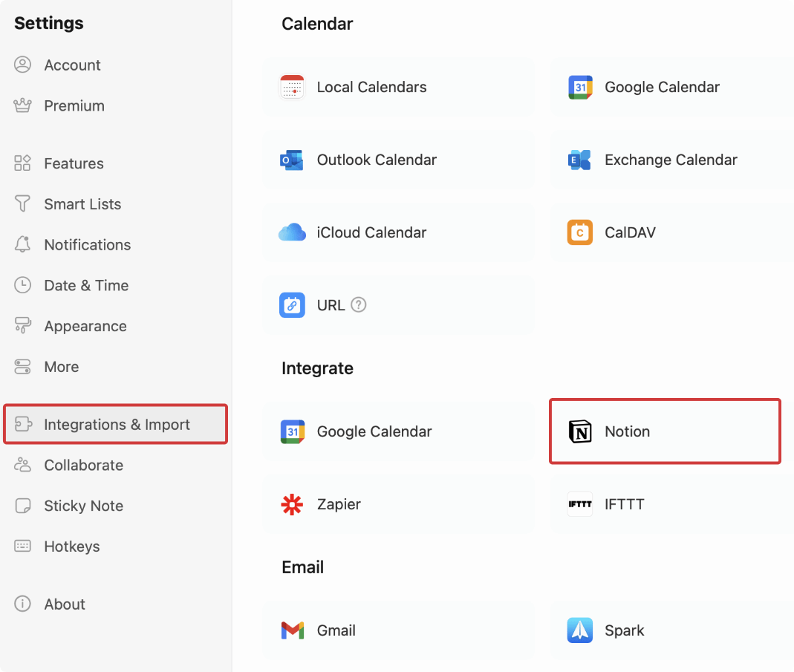This screenshot has width=794, height=672.
Task: Open Smart Lists settings
Action: coord(82,204)
